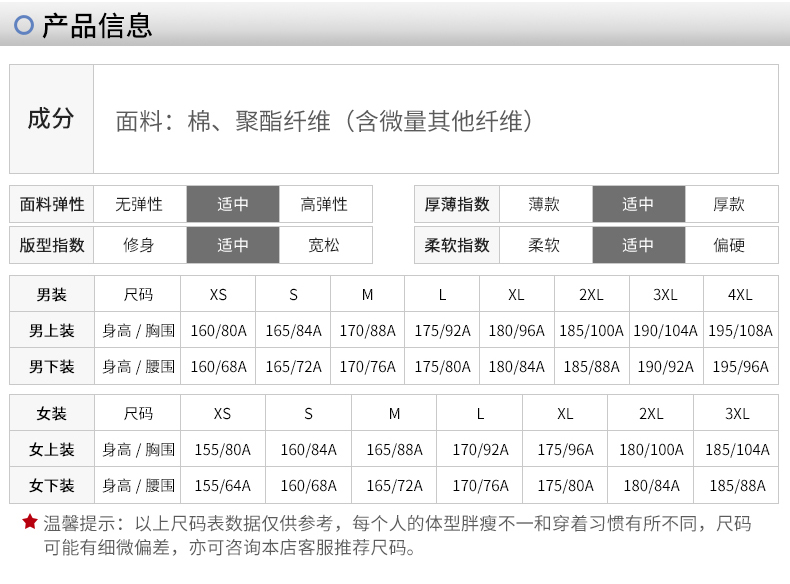Click the 165/84A cell in 男上装 row

pyautogui.click(x=293, y=331)
